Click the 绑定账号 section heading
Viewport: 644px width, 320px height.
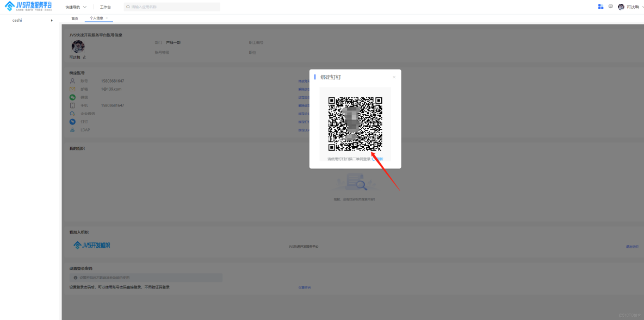[77, 73]
